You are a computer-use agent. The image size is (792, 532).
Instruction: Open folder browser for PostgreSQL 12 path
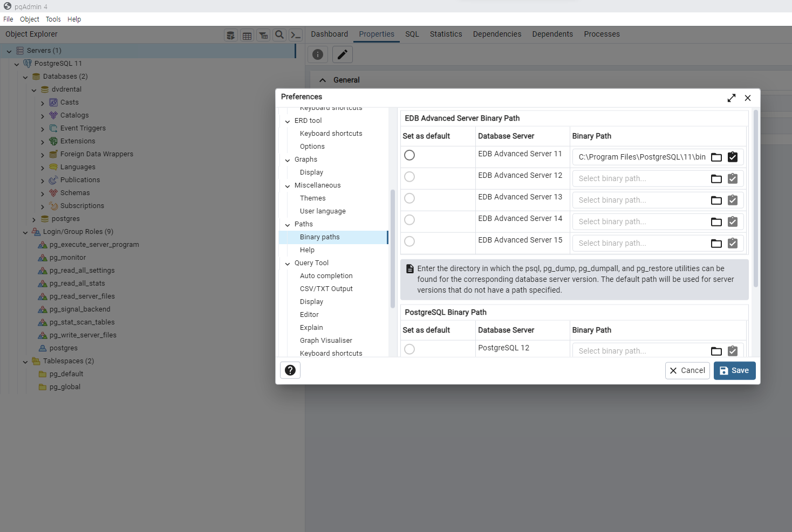(716, 351)
